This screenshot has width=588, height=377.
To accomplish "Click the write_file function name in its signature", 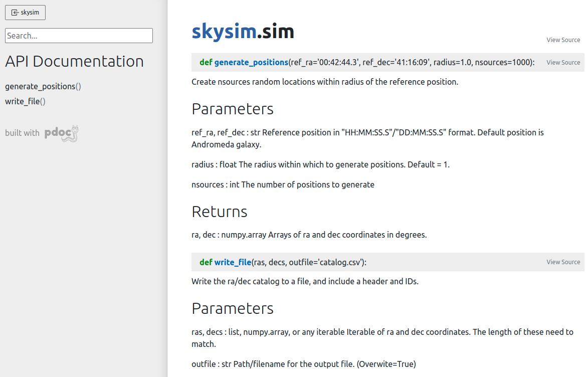I will 233,262.
